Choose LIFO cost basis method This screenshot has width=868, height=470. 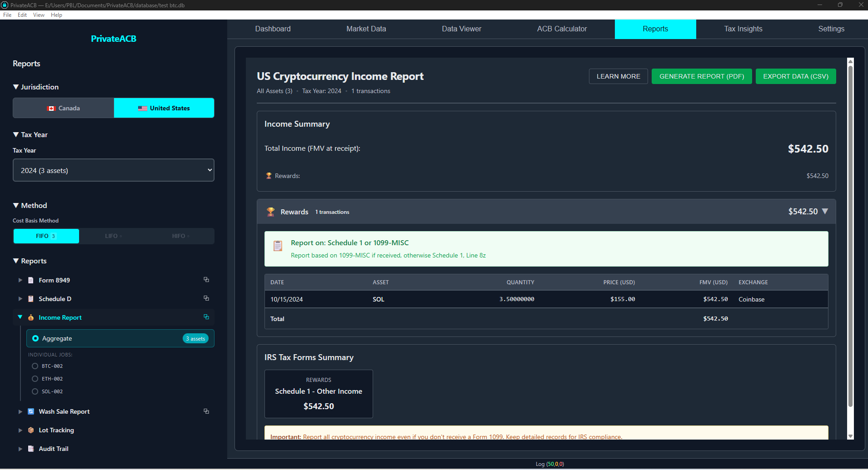[113, 236]
